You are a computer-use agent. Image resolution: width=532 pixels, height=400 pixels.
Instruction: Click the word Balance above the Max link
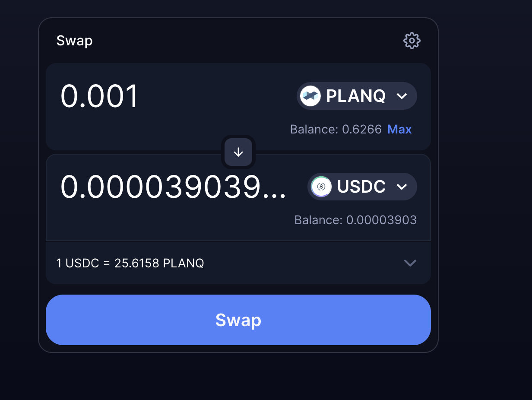tap(313, 129)
